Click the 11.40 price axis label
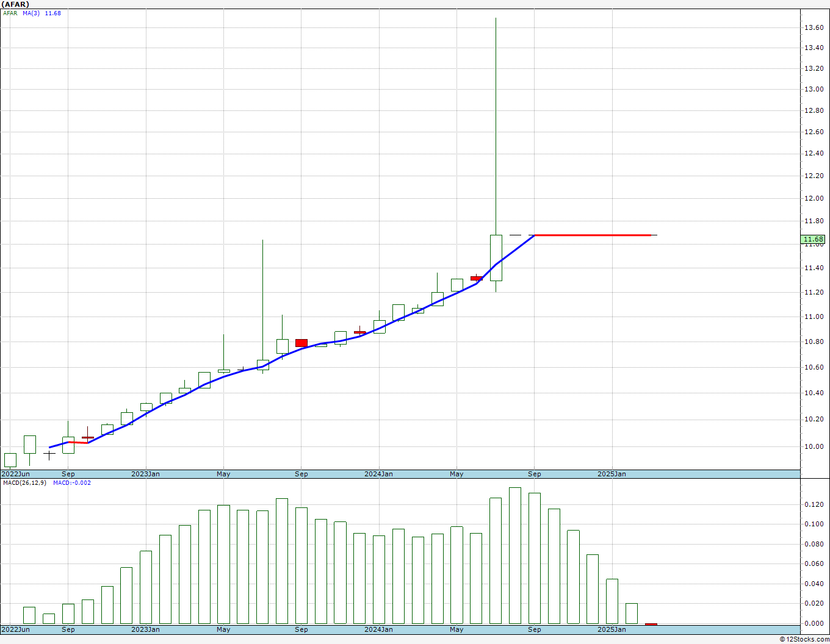Image resolution: width=830 pixels, height=644 pixels. pos(814,268)
